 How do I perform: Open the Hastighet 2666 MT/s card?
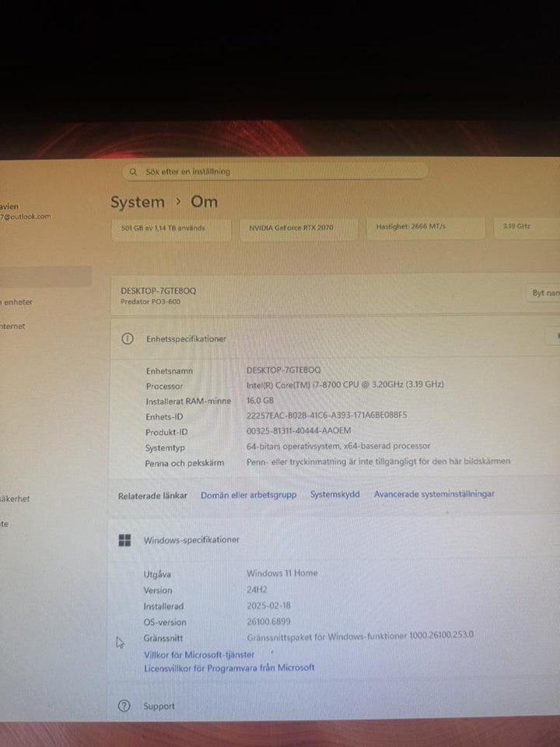tap(425, 226)
